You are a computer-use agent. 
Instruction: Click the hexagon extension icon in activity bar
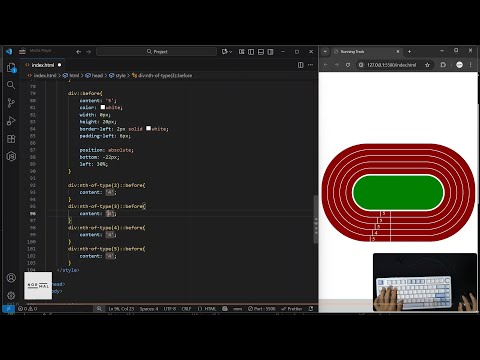pos(11,156)
